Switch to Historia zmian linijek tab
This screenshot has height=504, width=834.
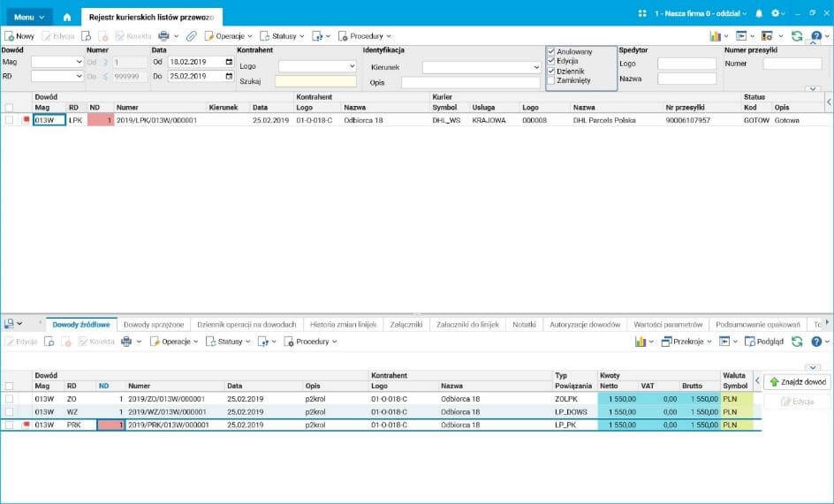(343, 324)
